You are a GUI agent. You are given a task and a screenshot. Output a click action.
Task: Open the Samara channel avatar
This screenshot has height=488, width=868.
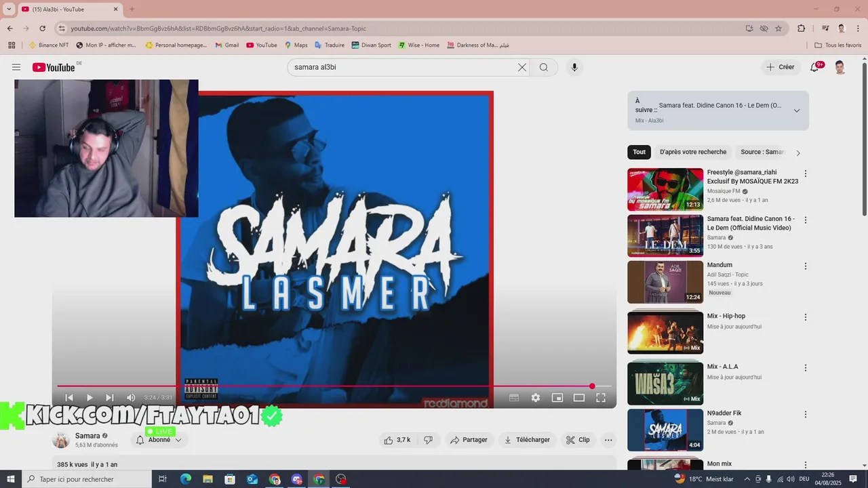61,440
